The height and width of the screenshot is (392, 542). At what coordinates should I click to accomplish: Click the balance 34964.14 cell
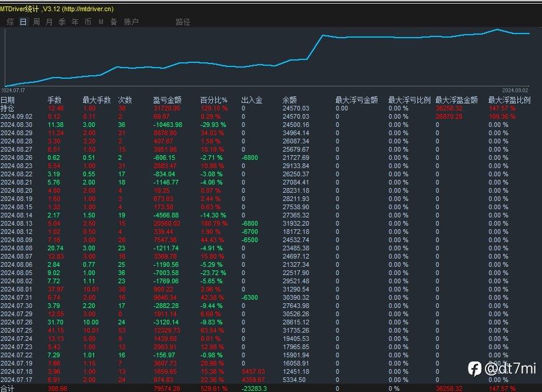(x=296, y=133)
